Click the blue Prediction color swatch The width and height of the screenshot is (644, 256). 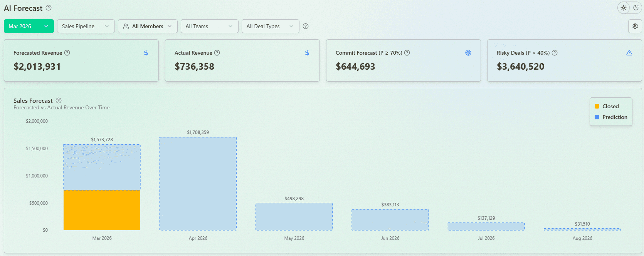click(x=597, y=117)
